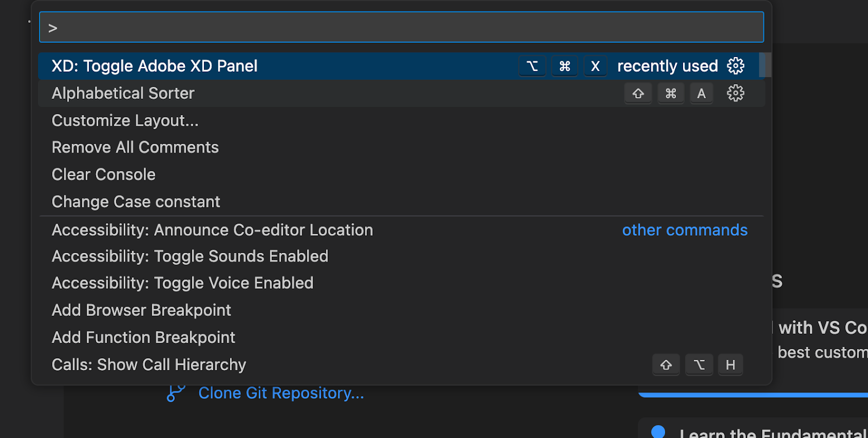Click the gear icon beside Alphabetical Sorter
Screen dimensions: 868x438
[x=735, y=93]
